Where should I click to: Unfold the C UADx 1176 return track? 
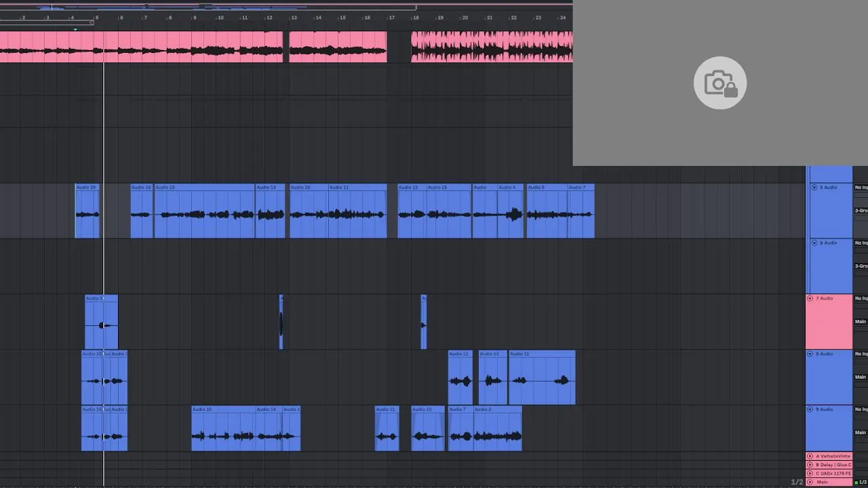(810, 473)
